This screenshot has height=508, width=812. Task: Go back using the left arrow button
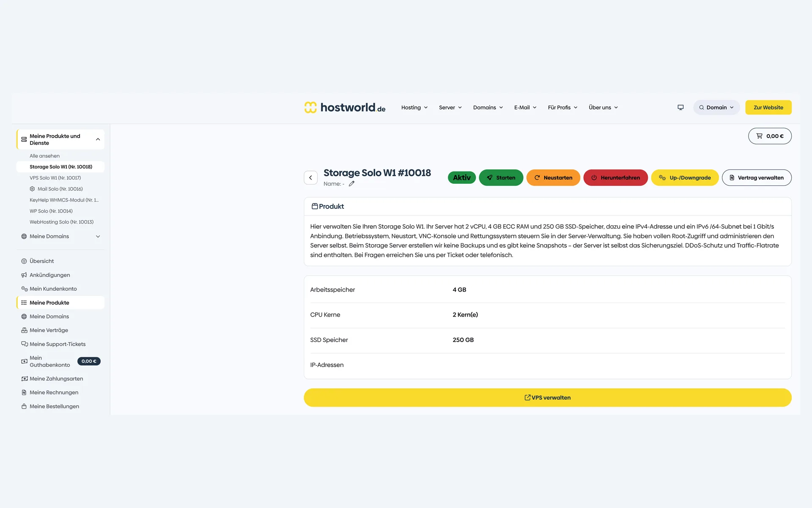pyautogui.click(x=310, y=178)
